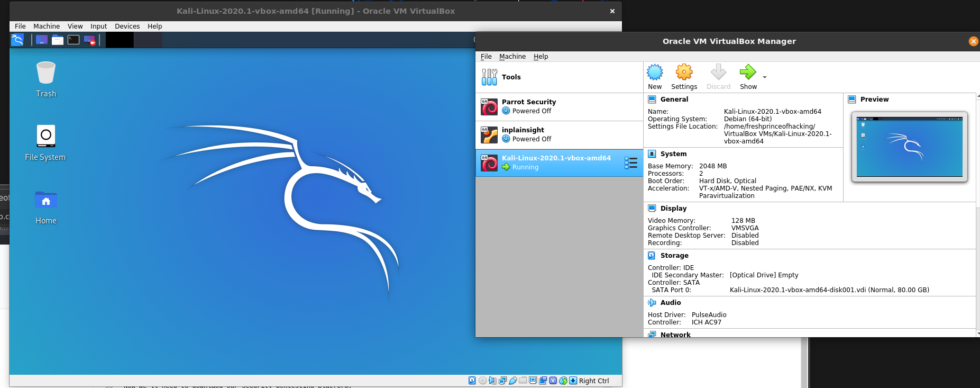This screenshot has height=388, width=980.
Task: Close the VirtualBox Manager window
Action: 973,41
